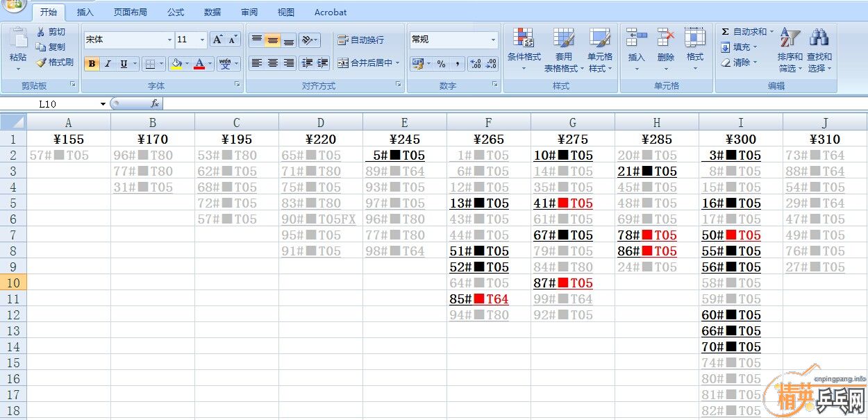
Task: Open the Name Box dropdown next to L10
Action: 103,104
